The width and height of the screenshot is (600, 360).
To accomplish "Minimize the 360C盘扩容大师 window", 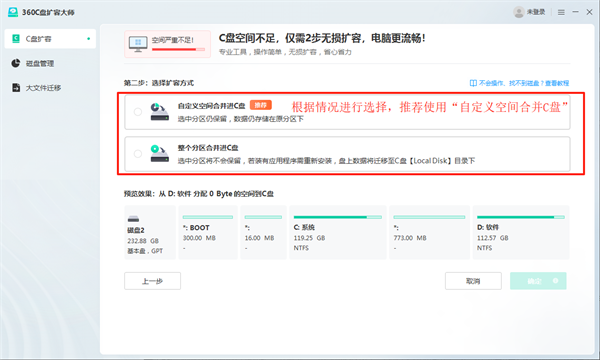I will [x=575, y=12].
